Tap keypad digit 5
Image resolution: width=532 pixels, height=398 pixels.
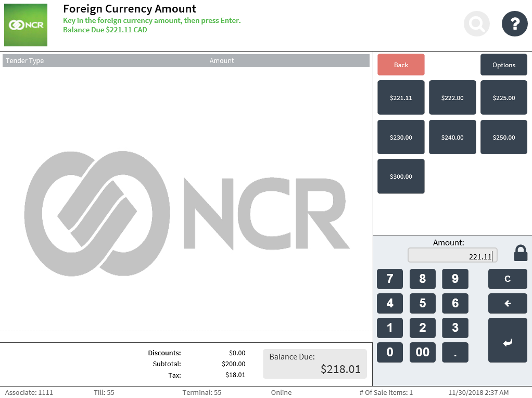coord(422,303)
